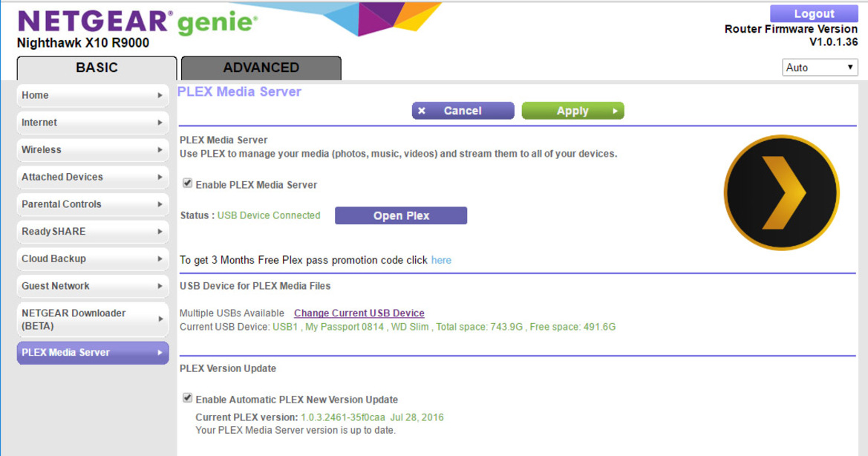Viewport: 868px width, 456px height.
Task: Click the arrow beside NETGEAR Downloader (BETA)
Action: (160, 319)
